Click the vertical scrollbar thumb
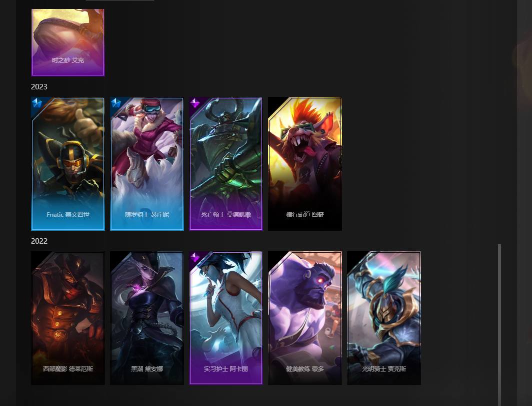532x406 pixels. pyautogui.click(x=499, y=325)
